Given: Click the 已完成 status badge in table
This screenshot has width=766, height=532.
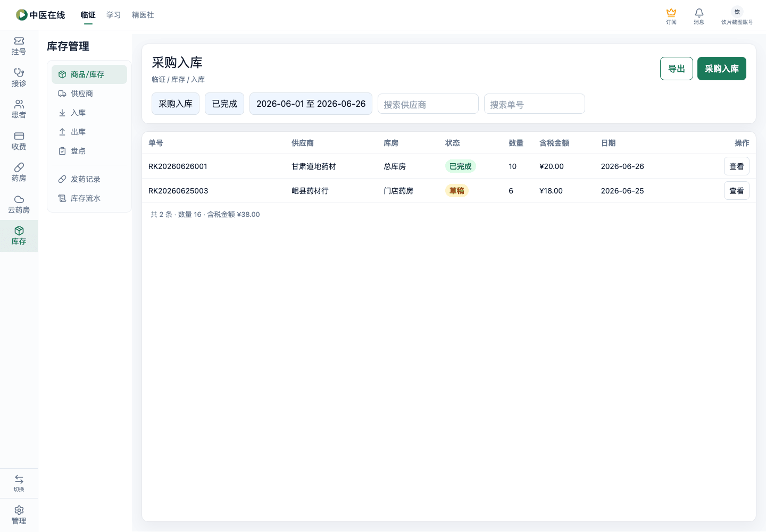Looking at the screenshot, I should tap(461, 166).
